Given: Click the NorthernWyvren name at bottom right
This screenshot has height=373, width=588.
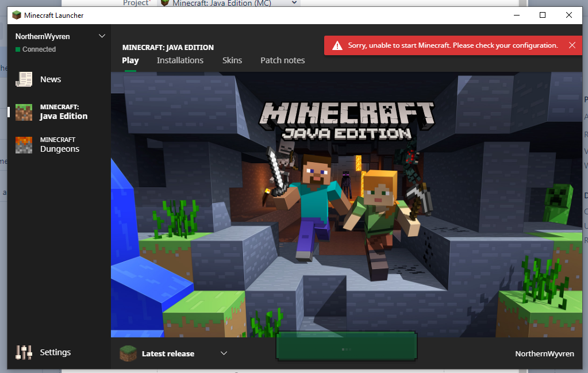Looking at the screenshot, I should pos(544,353).
